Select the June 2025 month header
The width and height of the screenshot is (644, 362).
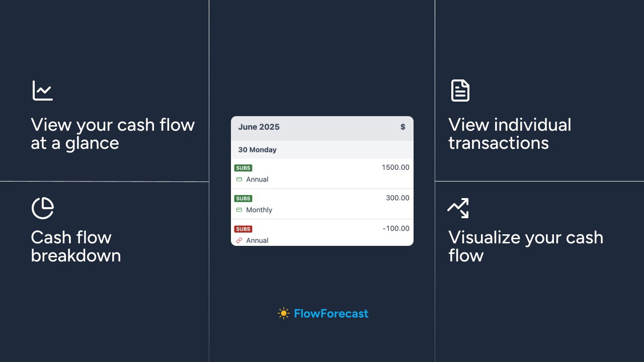pyautogui.click(x=259, y=127)
